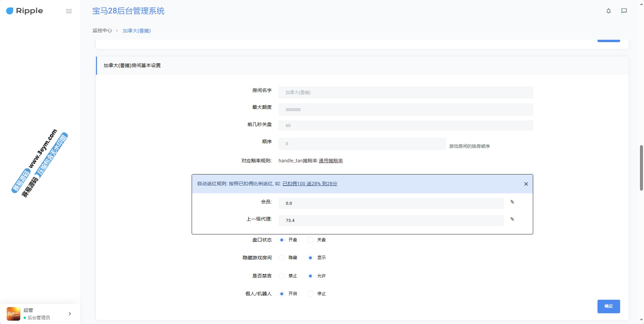Click the rebate example link 已扣佣100
The image size is (644, 324).
tap(310, 184)
